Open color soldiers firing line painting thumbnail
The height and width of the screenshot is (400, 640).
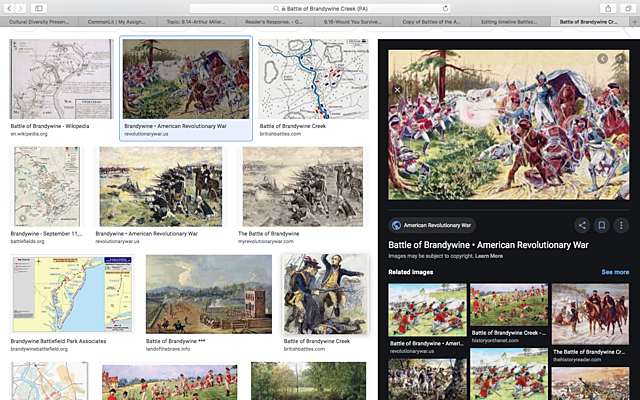[161, 187]
